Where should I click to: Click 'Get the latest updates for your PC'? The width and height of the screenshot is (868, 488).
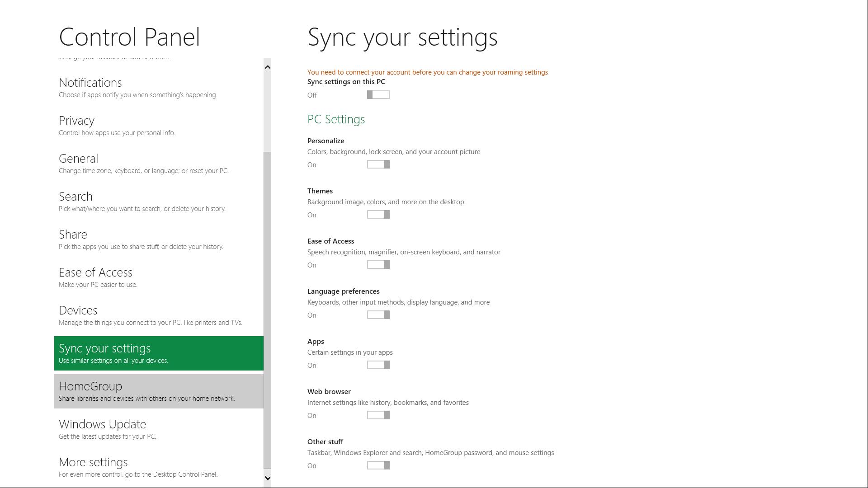coord(108,436)
